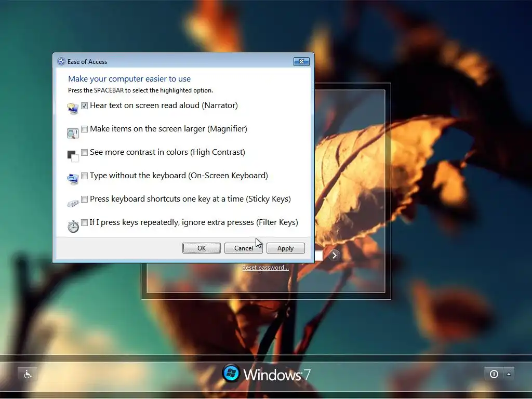The height and width of the screenshot is (399, 532).
Task: Click the Magnifier icon
Action: pyautogui.click(x=73, y=134)
